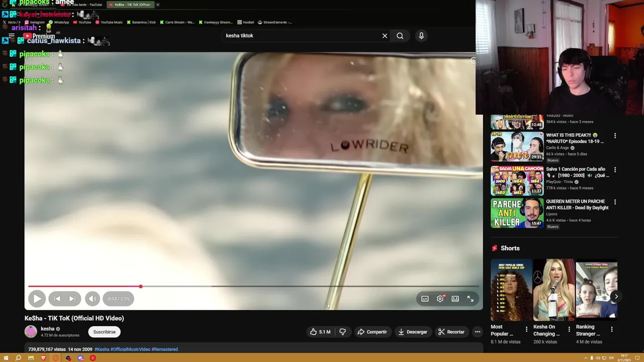This screenshot has width=644, height=362.
Task: Clear the search box text
Action: [x=385, y=36]
